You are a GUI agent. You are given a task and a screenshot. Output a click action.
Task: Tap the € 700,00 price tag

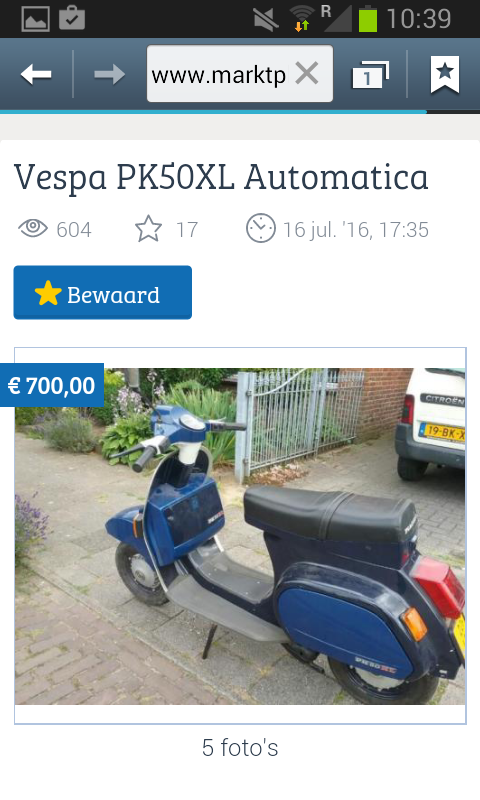click(x=52, y=385)
